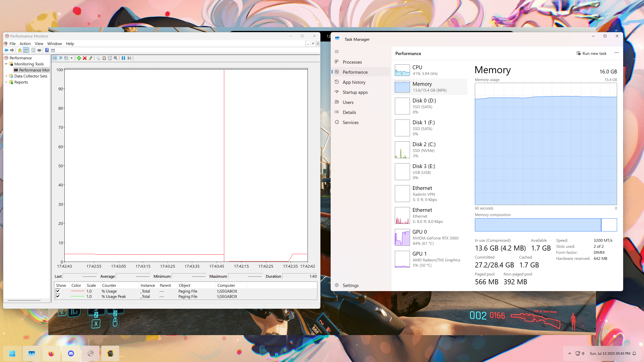Select Ethernet Radmin VPN entry

[430, 193]
